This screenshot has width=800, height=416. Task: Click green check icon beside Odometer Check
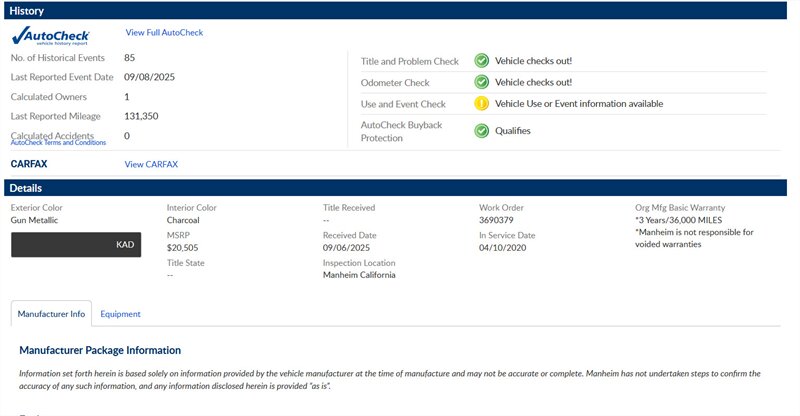point(481,82)
